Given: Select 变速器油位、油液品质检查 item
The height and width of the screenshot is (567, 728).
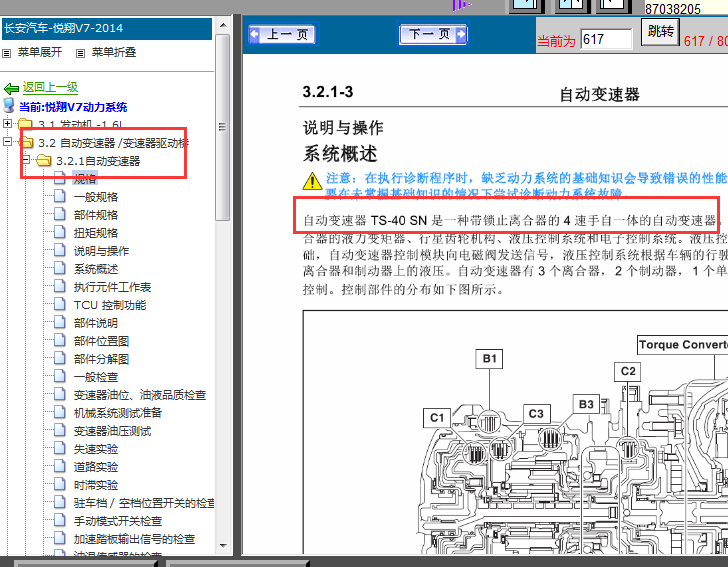Looking at the screenshot, I should point(140,395).
